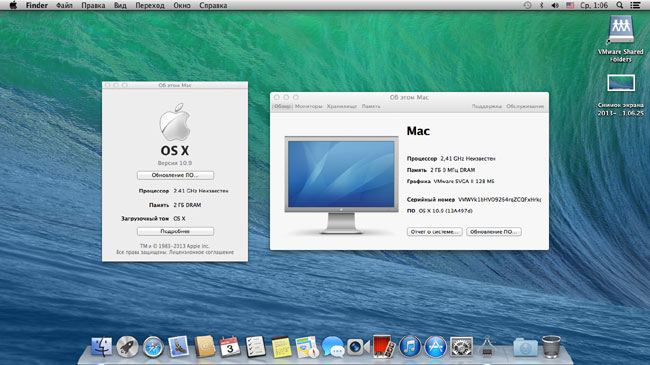Click the VMware SVGA II 128 МБ text
This screenshot has height=365, width=650.
pyautogui.click(x=464, y=181)
